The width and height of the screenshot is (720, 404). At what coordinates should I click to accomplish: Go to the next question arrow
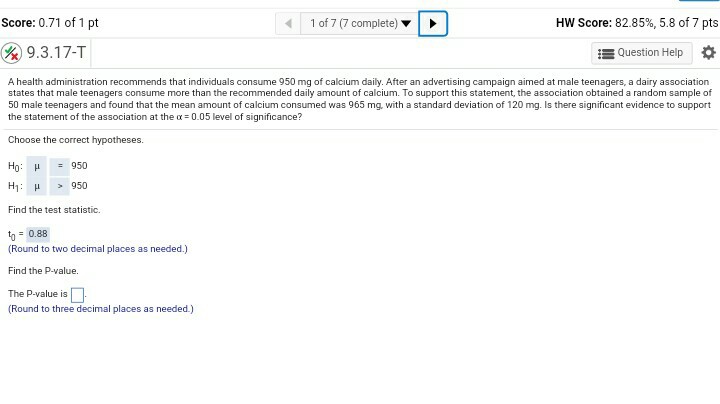click(x=433, y=23)
